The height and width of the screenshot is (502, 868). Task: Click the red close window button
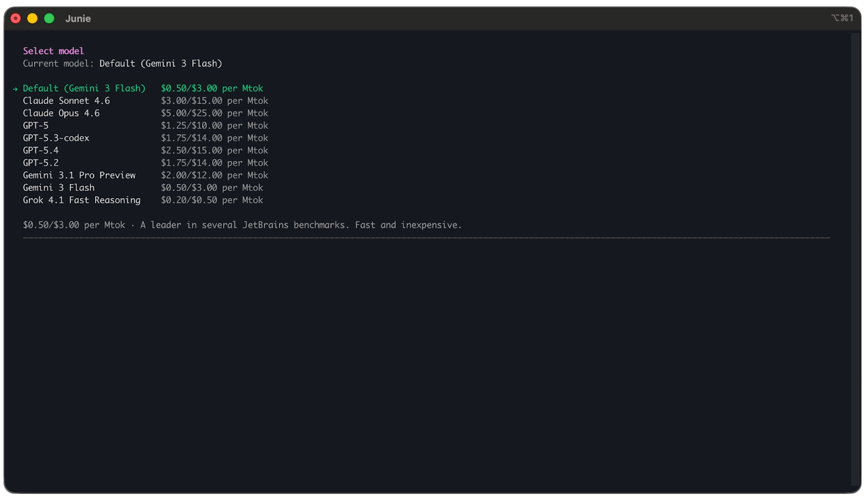coord(16,18)
